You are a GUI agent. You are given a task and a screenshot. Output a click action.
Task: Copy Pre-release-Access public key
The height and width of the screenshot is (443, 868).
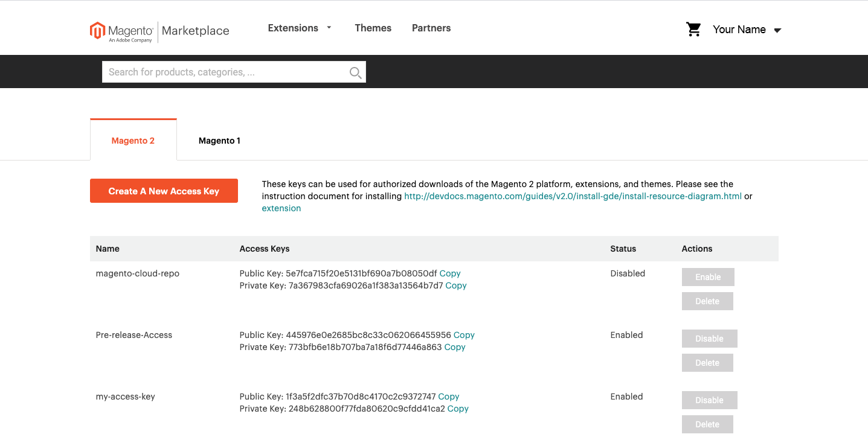tap(464, 335)
